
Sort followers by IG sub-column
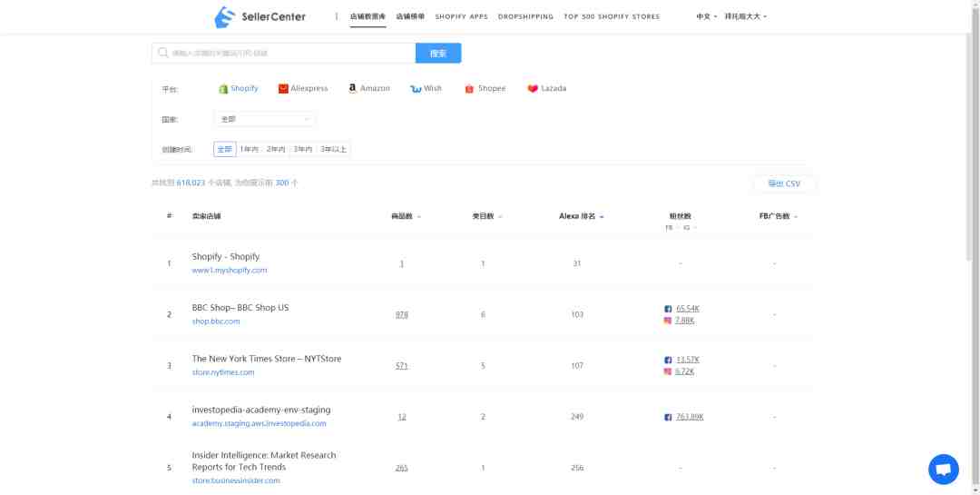pos(689,228)
